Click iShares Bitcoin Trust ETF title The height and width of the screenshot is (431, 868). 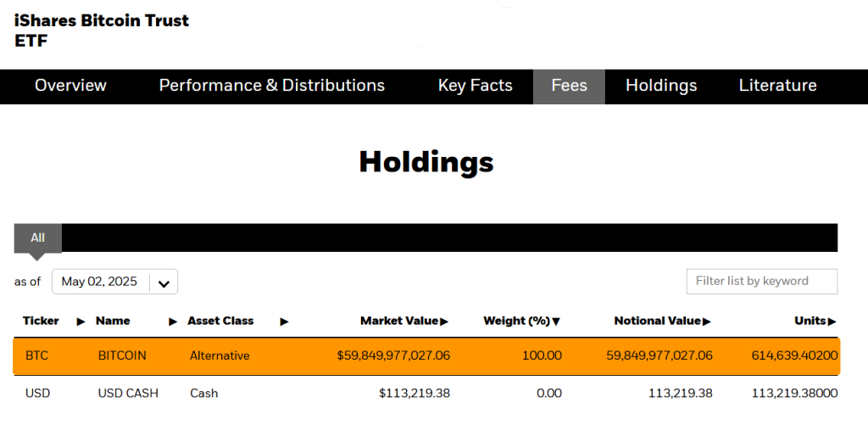[102, 30]
